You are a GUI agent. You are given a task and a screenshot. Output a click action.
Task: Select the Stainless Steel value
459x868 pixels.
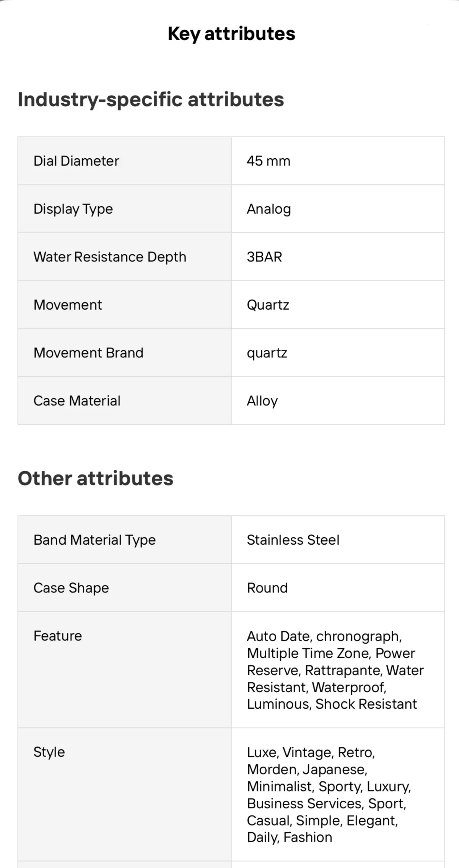[x=293, y=540]
